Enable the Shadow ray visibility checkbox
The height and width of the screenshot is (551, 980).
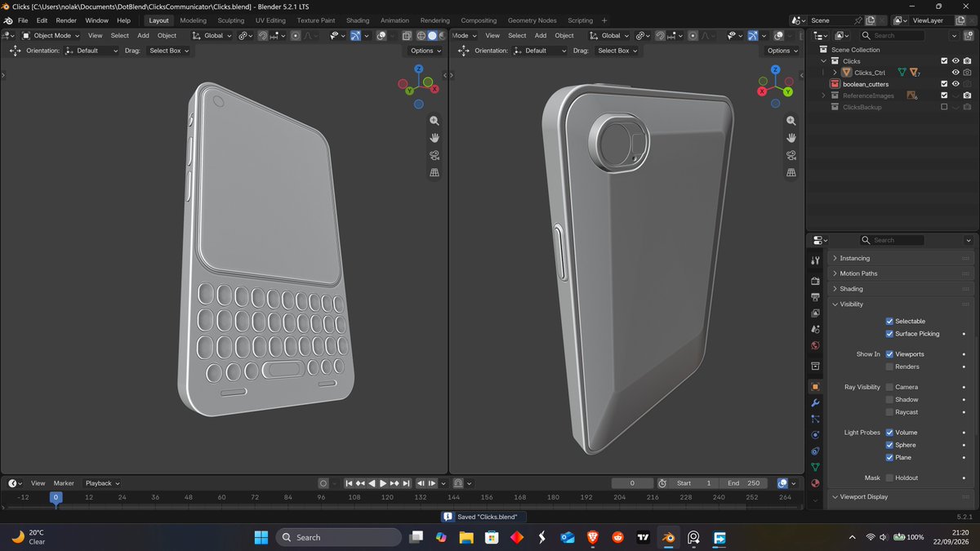[x=889, y=399]
